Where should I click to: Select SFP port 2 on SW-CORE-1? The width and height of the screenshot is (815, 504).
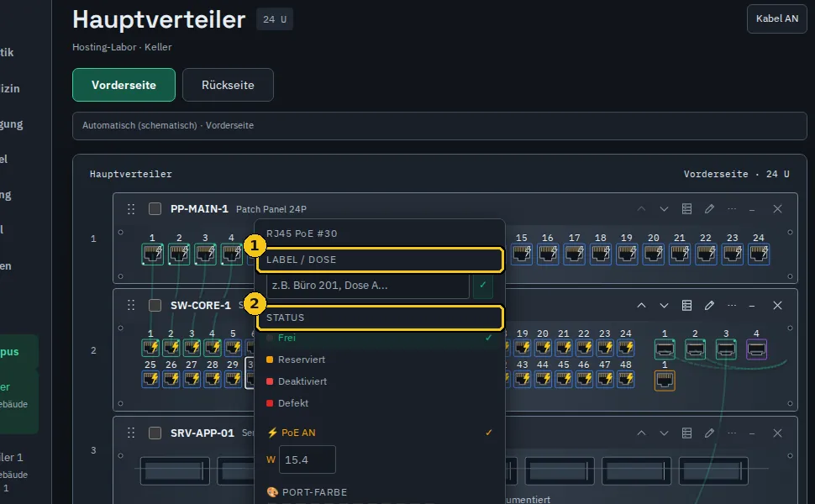[695, 349]
